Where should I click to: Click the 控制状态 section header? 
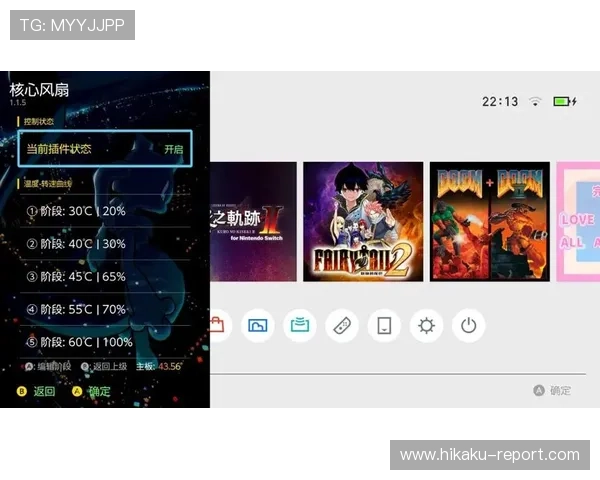click(39, 122)
